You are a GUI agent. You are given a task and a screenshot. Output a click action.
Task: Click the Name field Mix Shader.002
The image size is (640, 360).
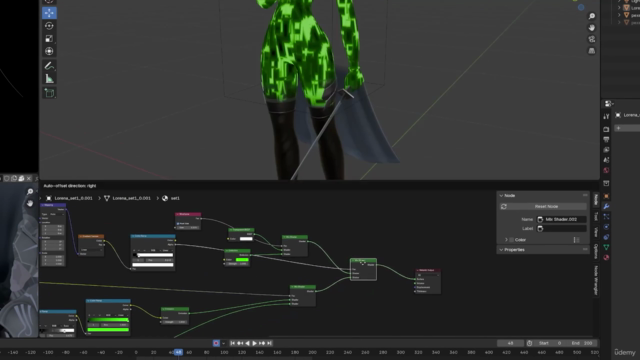click(x=562, y=220)
